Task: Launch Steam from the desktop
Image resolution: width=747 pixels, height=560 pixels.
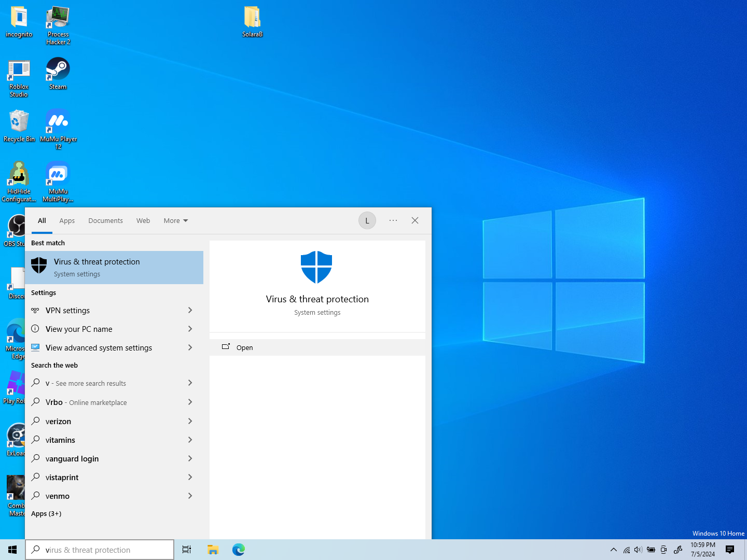Action: click(x=58, y=74)
